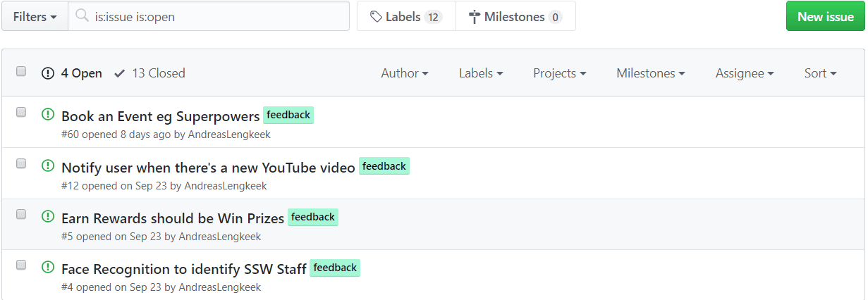Open the Filters dropdown
The height and width of the screenshot is (300, 868).
click(35, 16)
